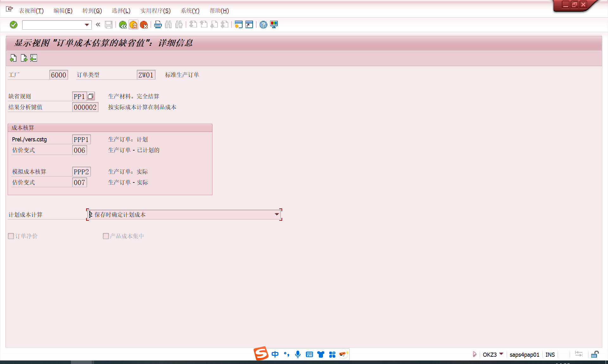
Task: Click the customize local layout monitor icon
Action: coord(274,25)
